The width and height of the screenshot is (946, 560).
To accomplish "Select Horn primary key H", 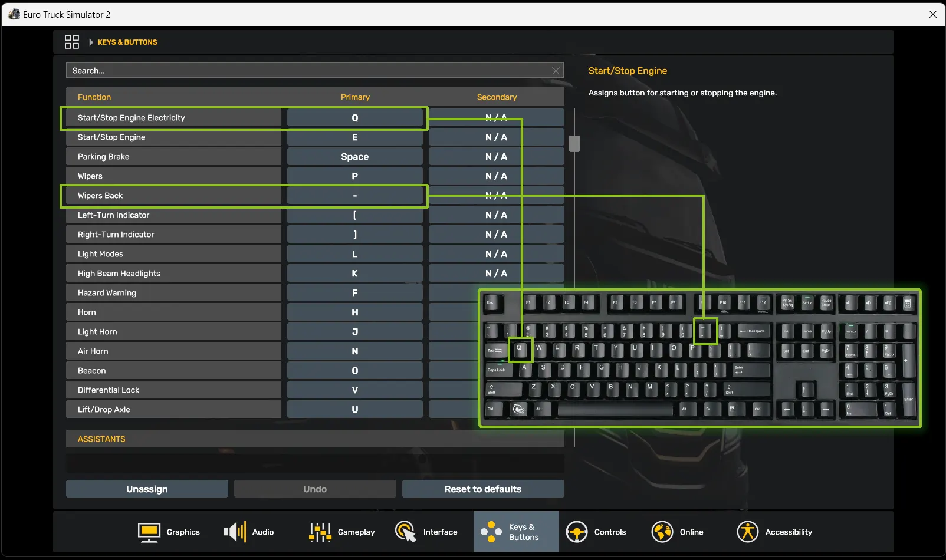I will (x=355, y=312).
